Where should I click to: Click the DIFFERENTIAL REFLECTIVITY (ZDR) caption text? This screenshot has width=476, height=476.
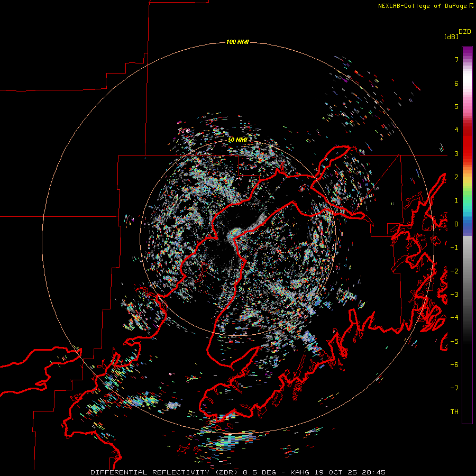tap(165, 472)
